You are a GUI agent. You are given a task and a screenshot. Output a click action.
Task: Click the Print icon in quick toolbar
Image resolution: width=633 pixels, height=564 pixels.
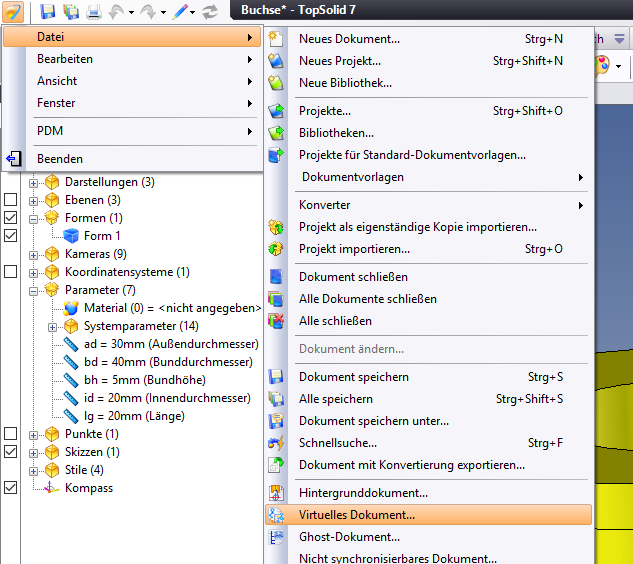pyautogui.click(x=94, y=12)
